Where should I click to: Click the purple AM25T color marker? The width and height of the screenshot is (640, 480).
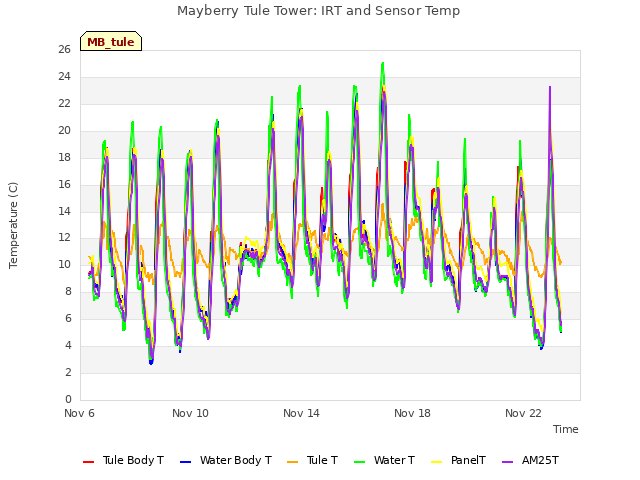(507, 462)
